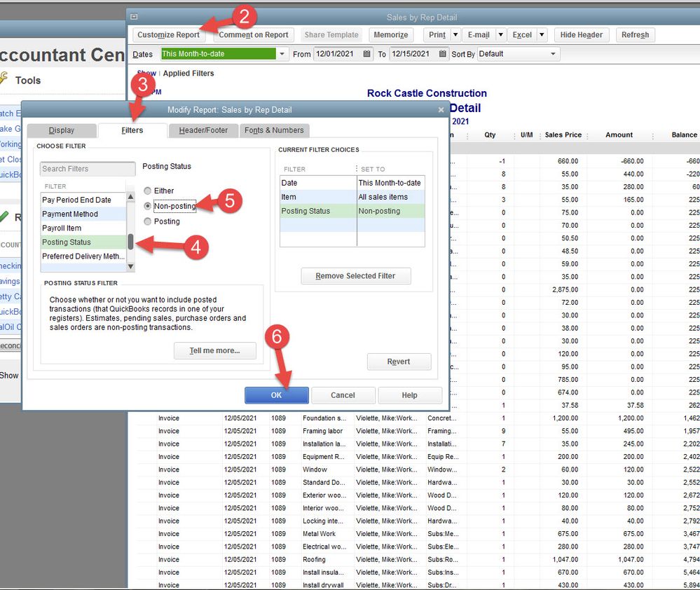Open the Sort By dropdown
Viewport: 700px width, 590px height.
click(553, 54)
